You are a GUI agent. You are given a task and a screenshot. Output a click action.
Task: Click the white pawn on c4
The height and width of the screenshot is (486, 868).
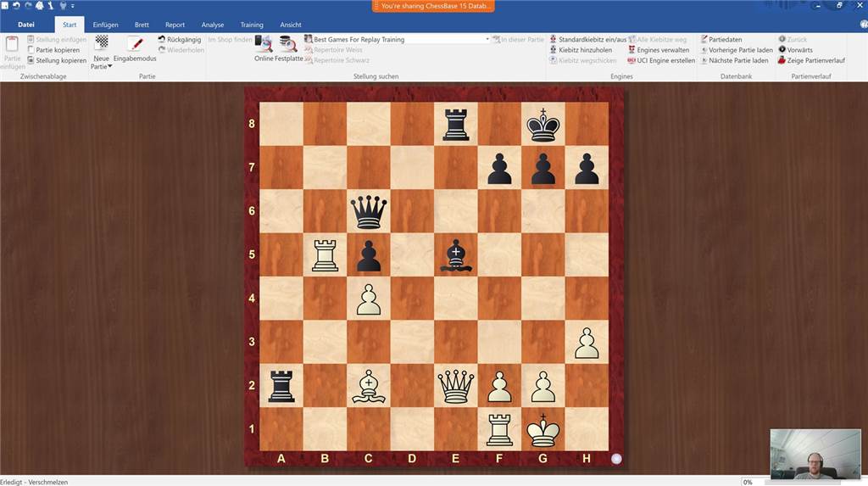[369, 299]
